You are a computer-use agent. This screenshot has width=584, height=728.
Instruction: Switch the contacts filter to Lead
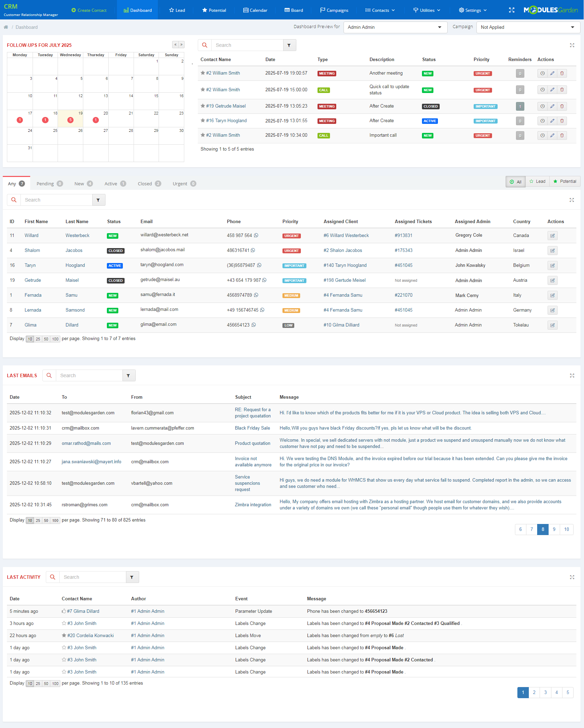(538, 181)
